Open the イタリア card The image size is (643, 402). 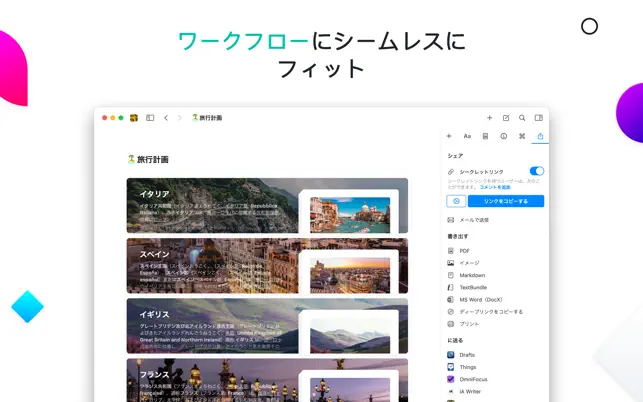pyautogui.click(x=267, y=206)
